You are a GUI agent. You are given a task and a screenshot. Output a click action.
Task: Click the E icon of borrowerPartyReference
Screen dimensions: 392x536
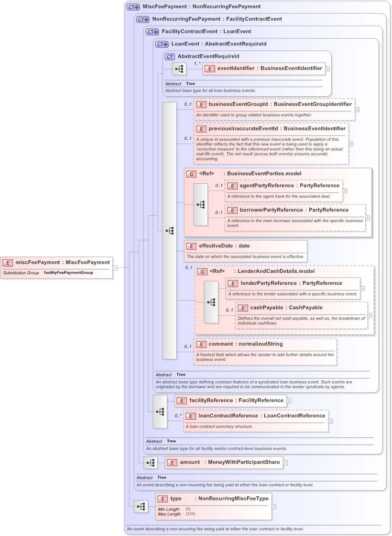(x=232, y=210)
